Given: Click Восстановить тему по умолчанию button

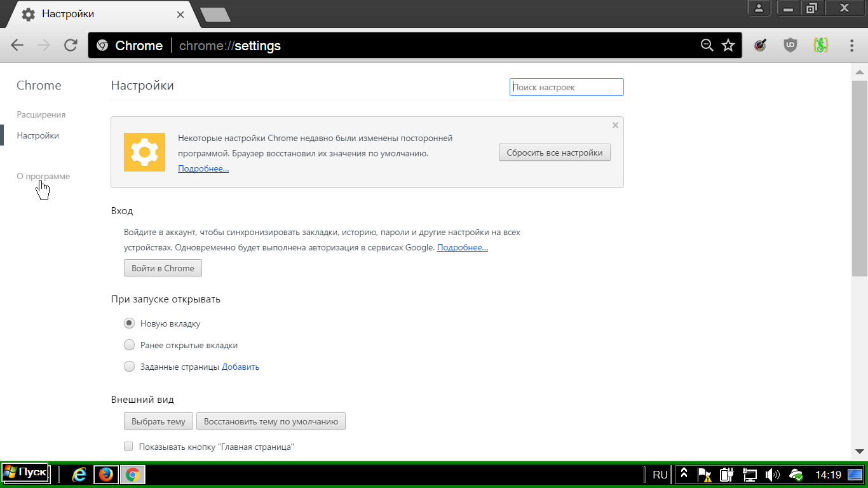Looking at the screenshot, I should [x=271, y=421].
